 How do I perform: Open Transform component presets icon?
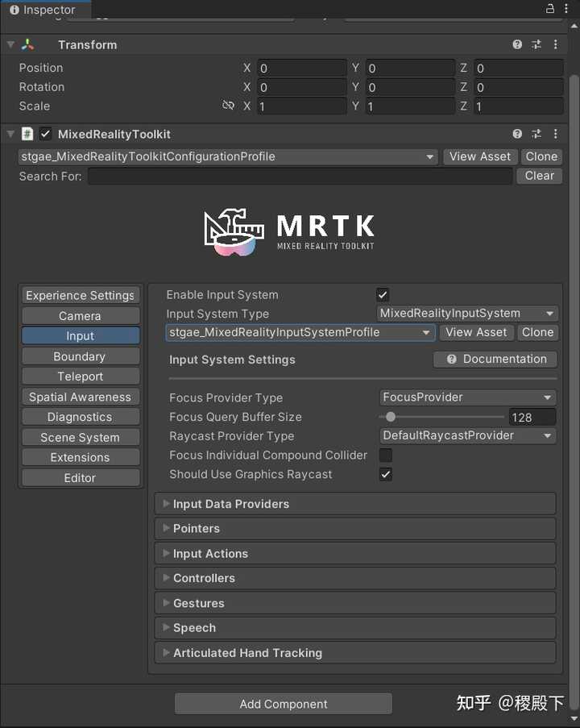[x=536, y=44]
